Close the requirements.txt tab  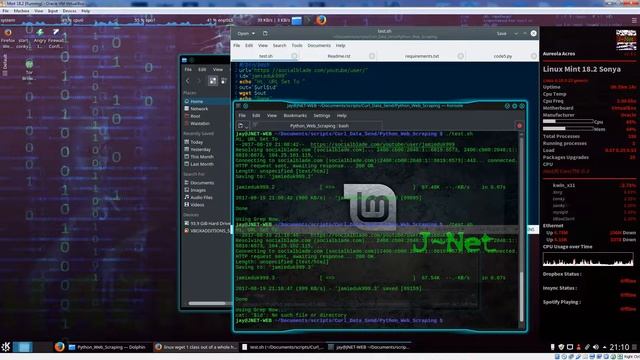(x=460, y=56)
